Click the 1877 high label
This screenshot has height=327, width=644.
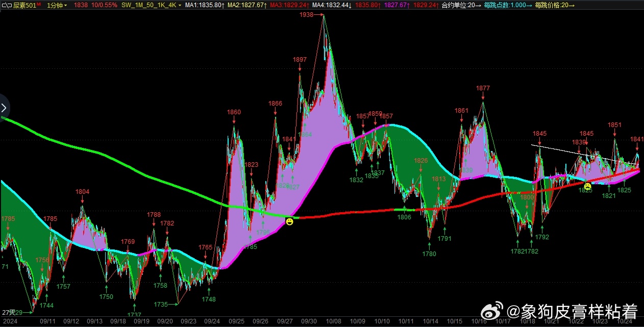pos(483,88)
